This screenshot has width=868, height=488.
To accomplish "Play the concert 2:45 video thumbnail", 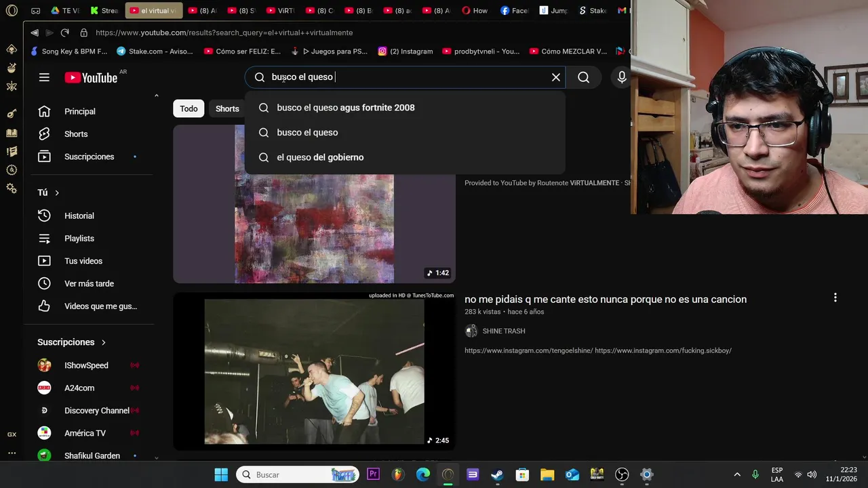I will pyautogui.click(x=314, y=371).
